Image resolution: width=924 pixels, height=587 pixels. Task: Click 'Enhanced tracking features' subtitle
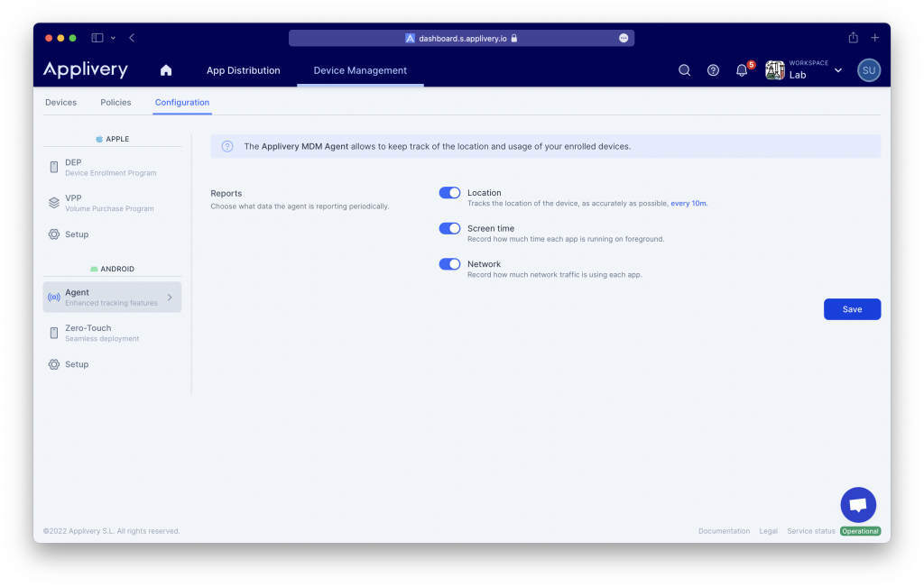coord(111,303)
